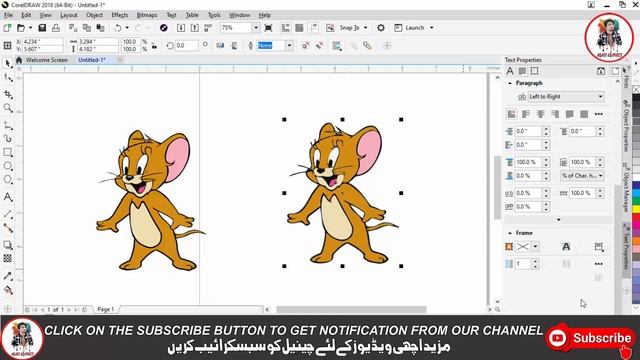The height and width of the screenshot is (360, 640).
Task: Open the Window menu
Action: [239, 15]
